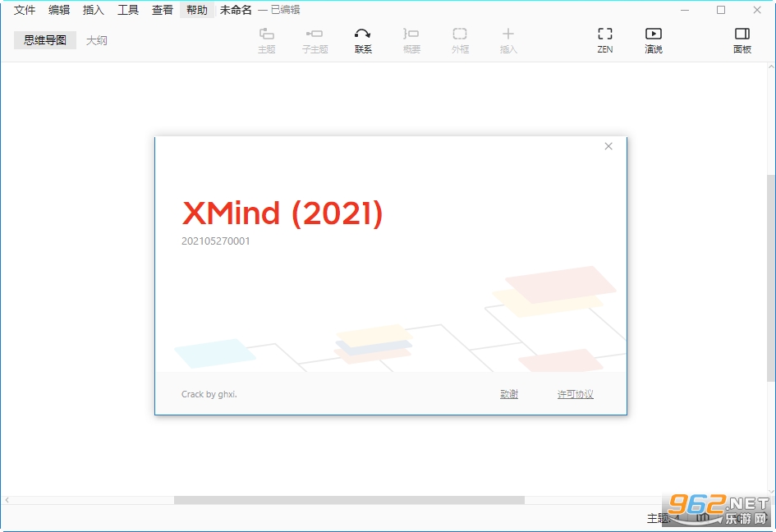
Task: Click the vertical scrollbar thumb
Action: pos(771,277)
